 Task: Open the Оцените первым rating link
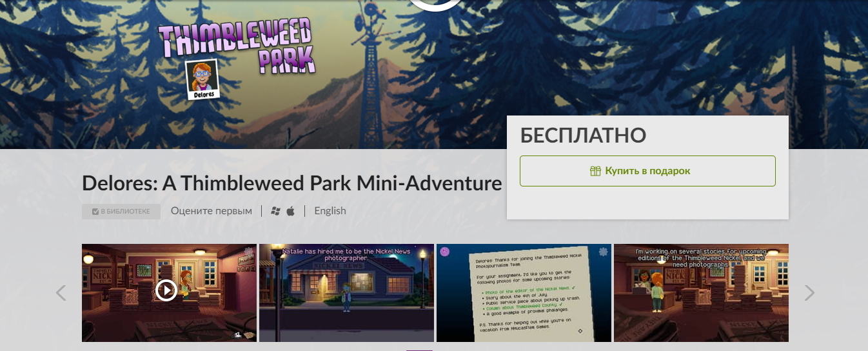point(212,211)
